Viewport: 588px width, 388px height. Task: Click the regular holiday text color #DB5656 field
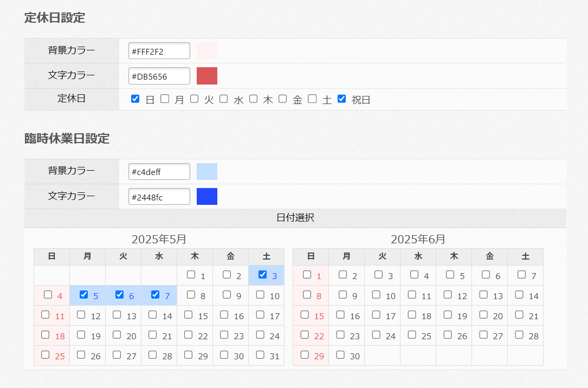coord(159,76)
